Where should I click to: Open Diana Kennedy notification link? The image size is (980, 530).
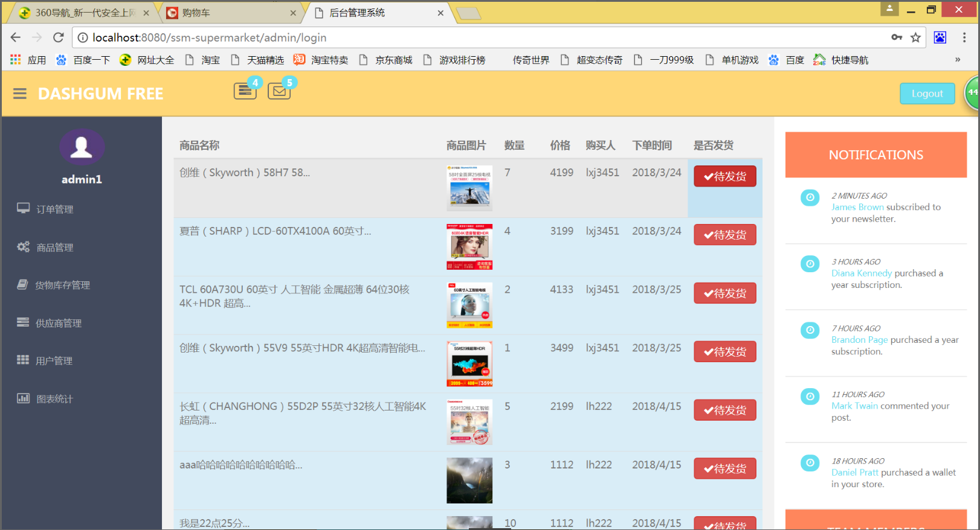point(862,273)
